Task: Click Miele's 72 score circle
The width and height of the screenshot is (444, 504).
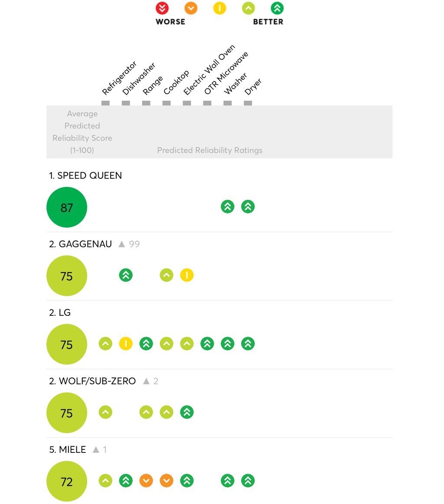Action: tap(67, 481)
